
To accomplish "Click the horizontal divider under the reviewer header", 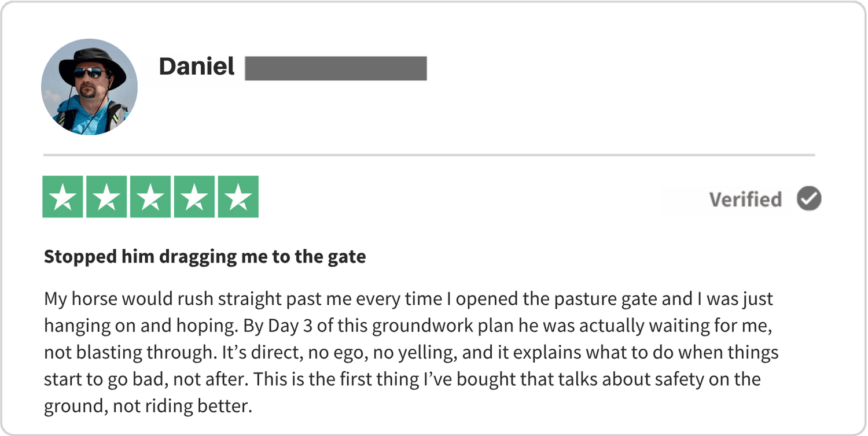I will 428,156.
